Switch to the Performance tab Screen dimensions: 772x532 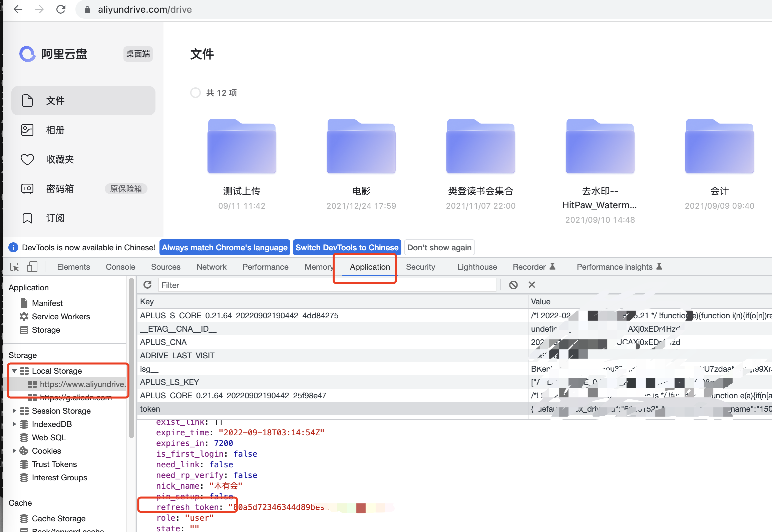click(265, 267)
